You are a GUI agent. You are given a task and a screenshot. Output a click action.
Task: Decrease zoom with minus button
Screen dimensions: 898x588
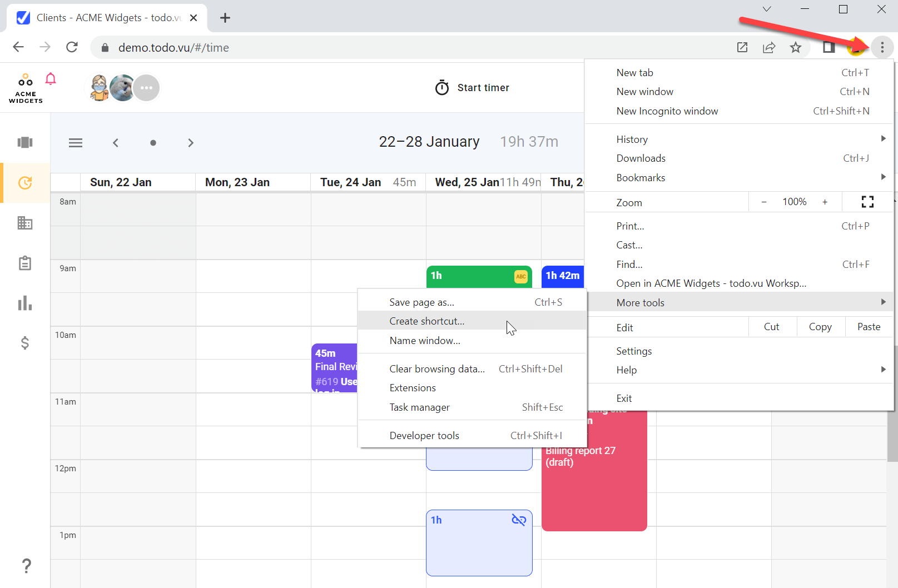pos(764,202)
